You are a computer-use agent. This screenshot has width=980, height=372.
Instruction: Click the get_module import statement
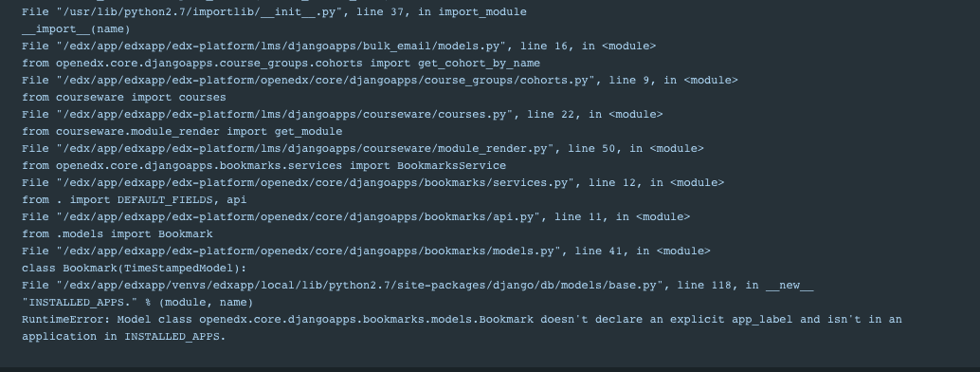(182, 132)
